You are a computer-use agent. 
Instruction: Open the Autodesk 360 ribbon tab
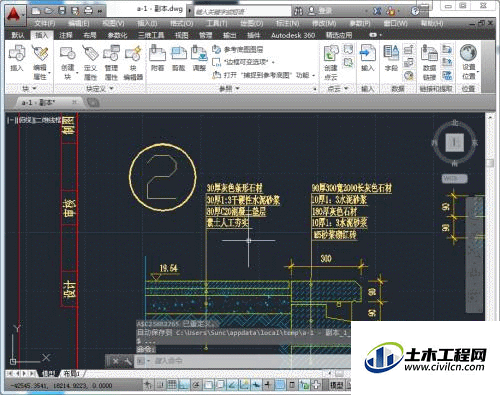[x=293, y=35]
